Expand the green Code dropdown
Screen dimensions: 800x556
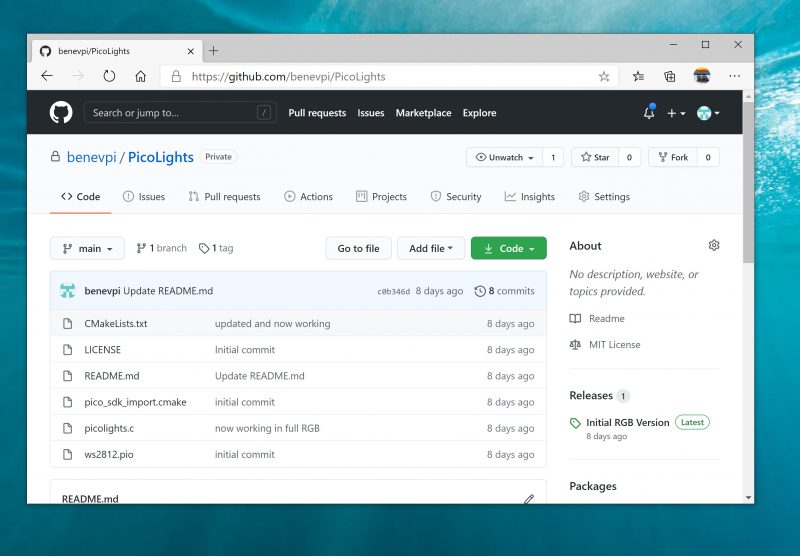508,248
